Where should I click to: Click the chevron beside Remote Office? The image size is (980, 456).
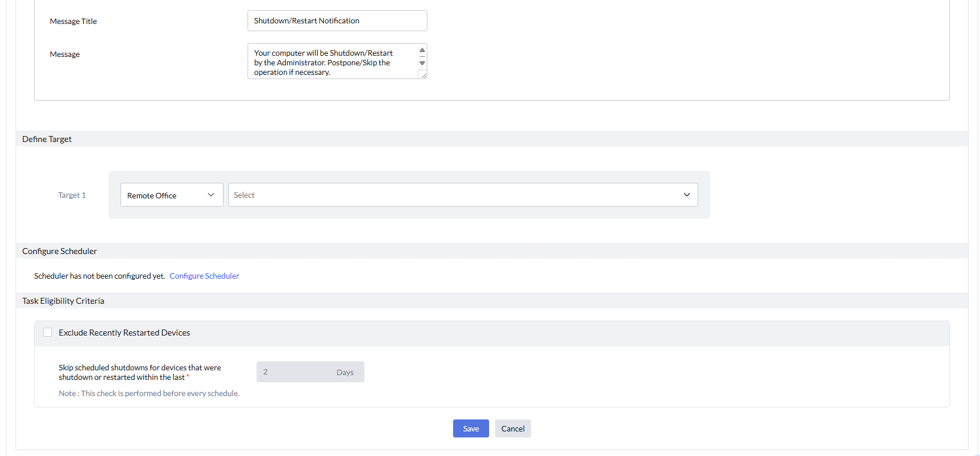click(211, 195)
